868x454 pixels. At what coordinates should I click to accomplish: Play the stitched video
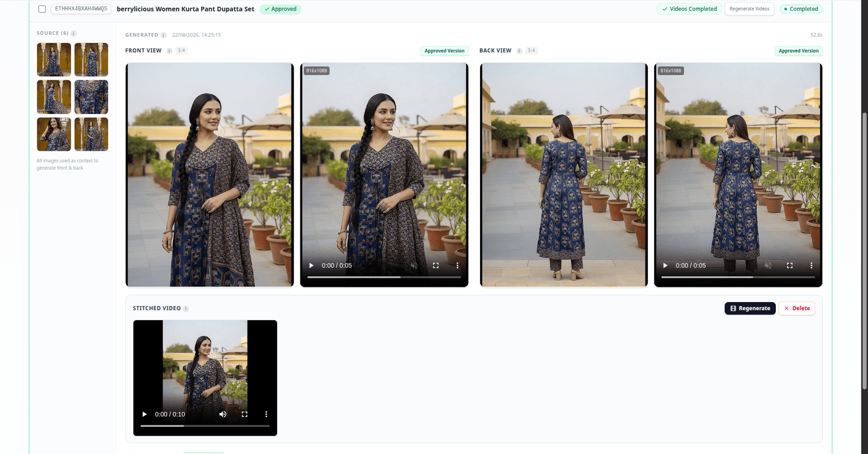[x=144, y=414]
